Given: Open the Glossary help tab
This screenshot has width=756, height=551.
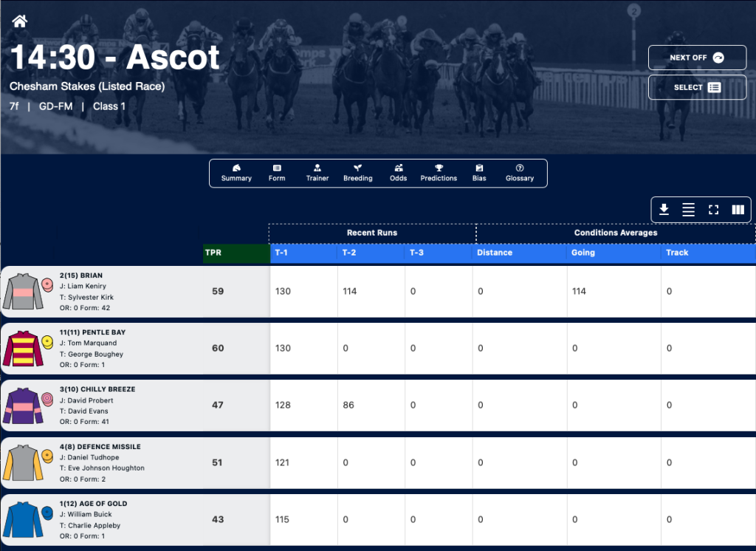Looking at the screenshot, I should click(520, 173).
